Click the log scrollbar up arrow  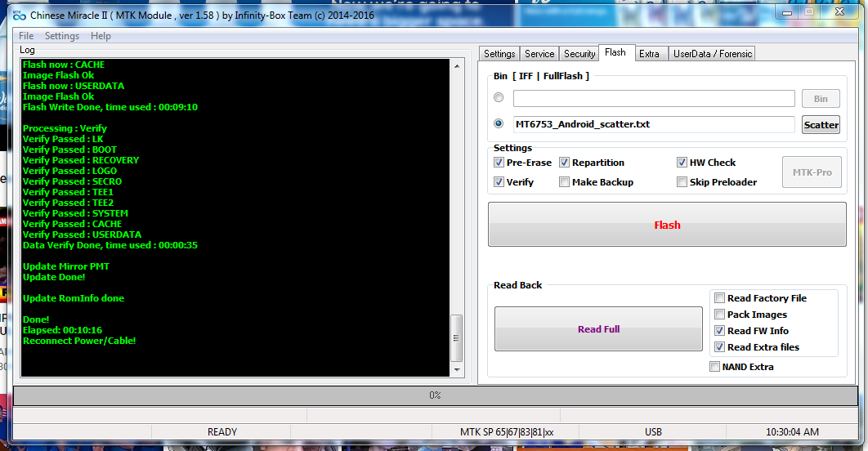[x=457, y=66]
